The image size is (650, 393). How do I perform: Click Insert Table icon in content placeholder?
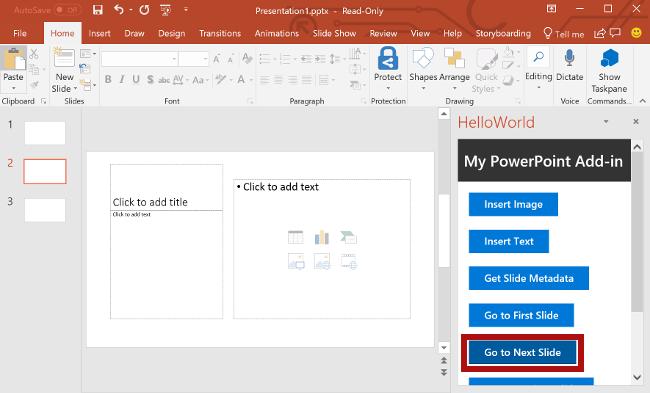click(x=296, y=238)
